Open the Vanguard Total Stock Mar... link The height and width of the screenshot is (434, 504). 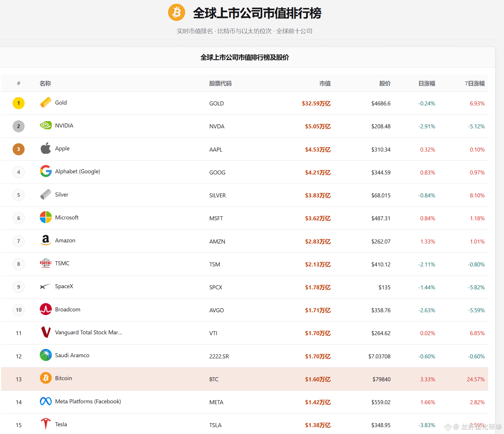tap(89, 332)
